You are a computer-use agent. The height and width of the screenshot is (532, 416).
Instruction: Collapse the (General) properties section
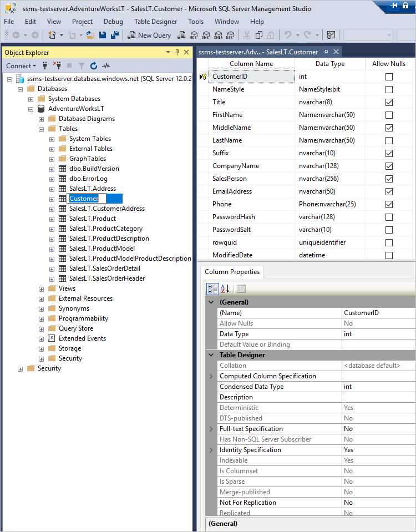point(211,302)
